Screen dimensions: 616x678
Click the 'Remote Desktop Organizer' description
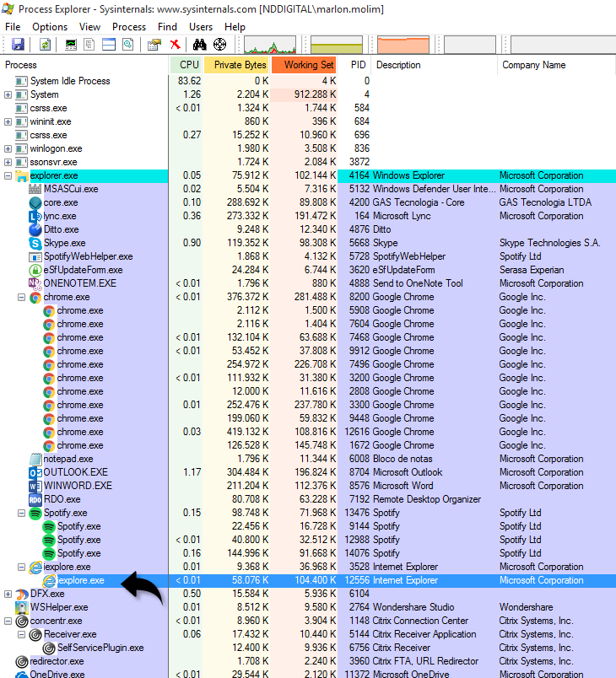426,499
